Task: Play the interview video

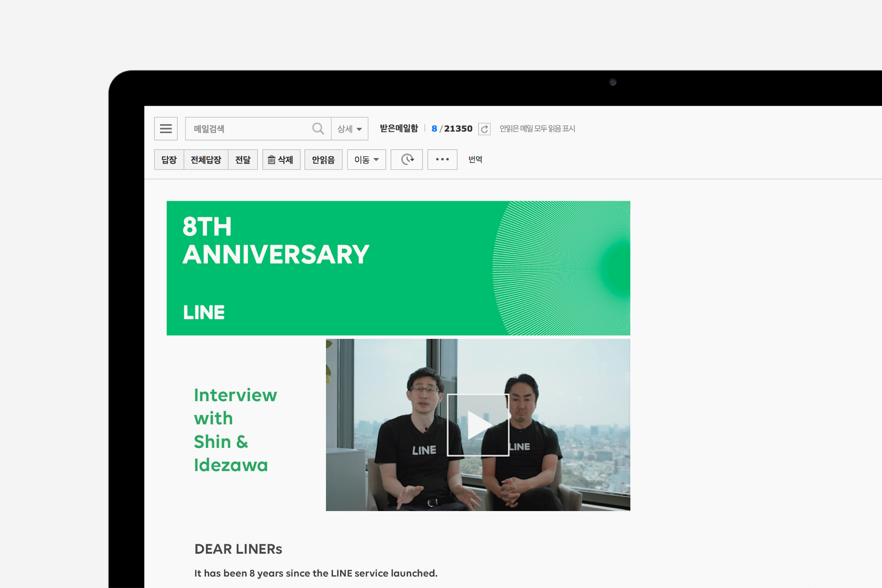Action: [478, 425]
